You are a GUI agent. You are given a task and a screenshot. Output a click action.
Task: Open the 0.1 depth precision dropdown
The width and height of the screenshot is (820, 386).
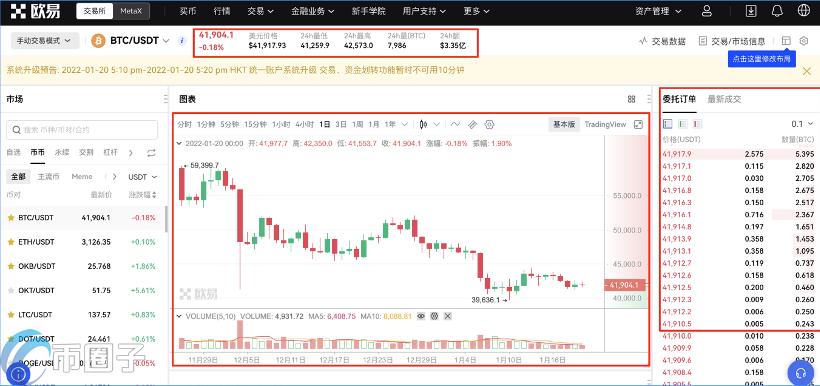tap(802, 124)
